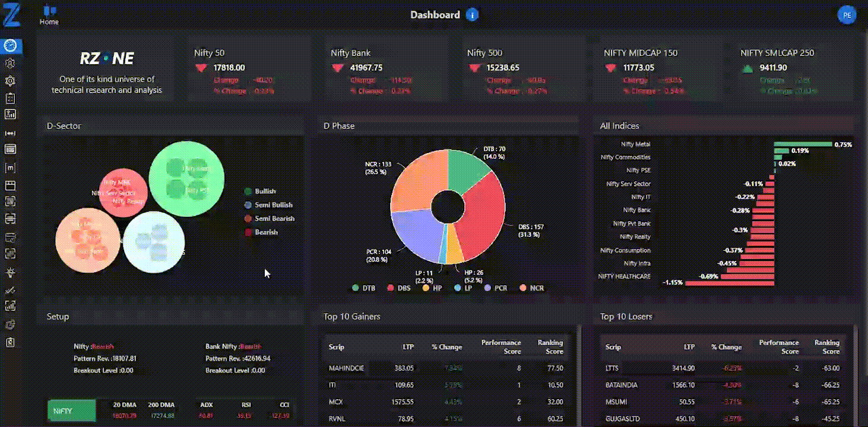
Task: Open the pointing hand sidebar icon
Action: (x=10, y=324)
